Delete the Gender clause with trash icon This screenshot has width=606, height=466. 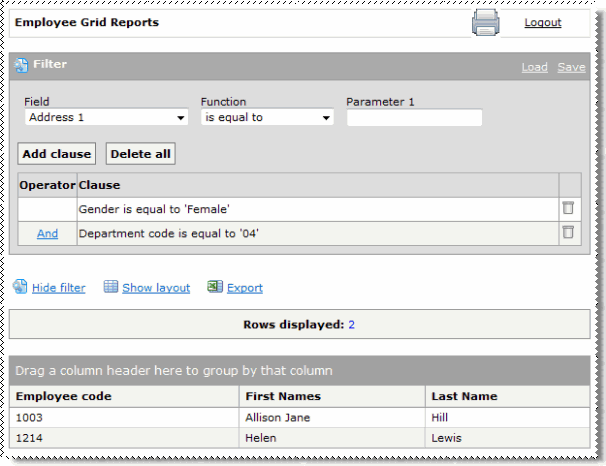[568, 208]
